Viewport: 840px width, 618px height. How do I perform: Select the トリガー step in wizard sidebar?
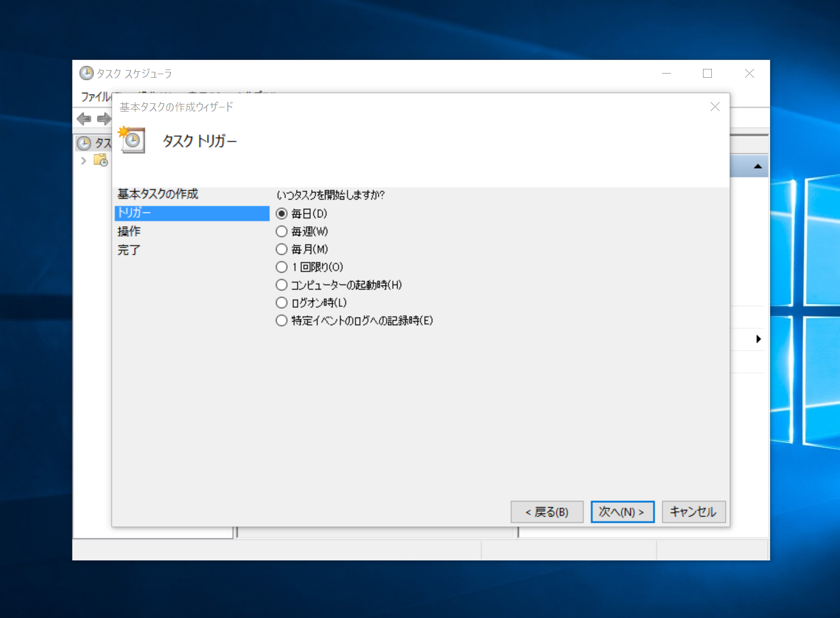point(192,213)
